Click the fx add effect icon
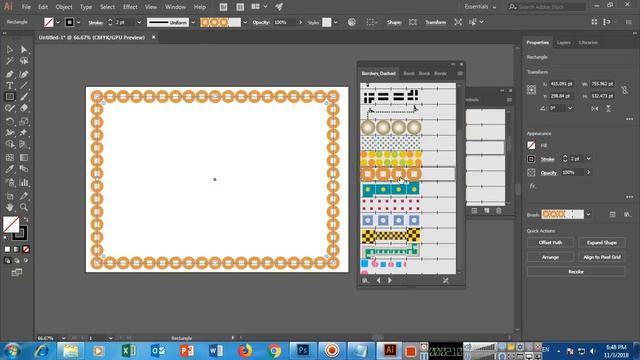This screenshot has height=360, width=640. [x=533, y=186]
